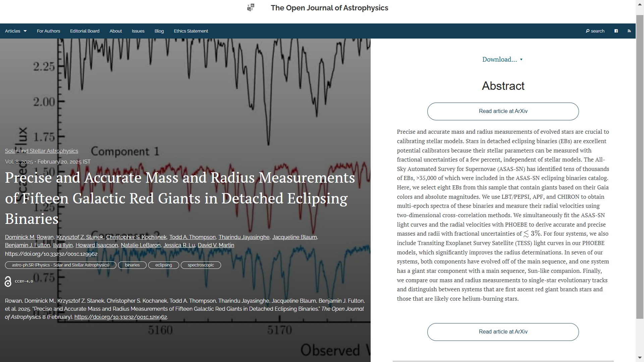The image size is (644, 362).
Task: Click the search magnifier icon
Action: [588, 31]
